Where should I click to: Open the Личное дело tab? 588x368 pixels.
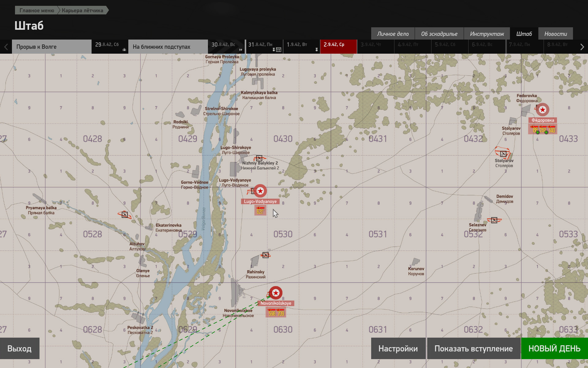[393, 34]
